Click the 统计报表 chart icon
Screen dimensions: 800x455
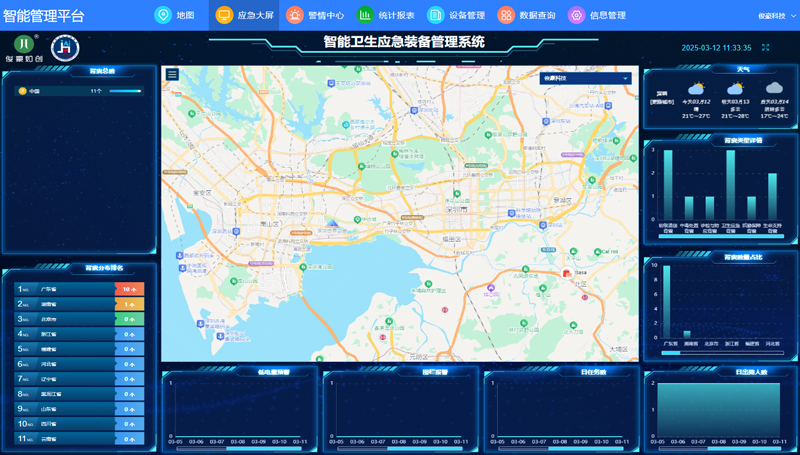point(365,15)
